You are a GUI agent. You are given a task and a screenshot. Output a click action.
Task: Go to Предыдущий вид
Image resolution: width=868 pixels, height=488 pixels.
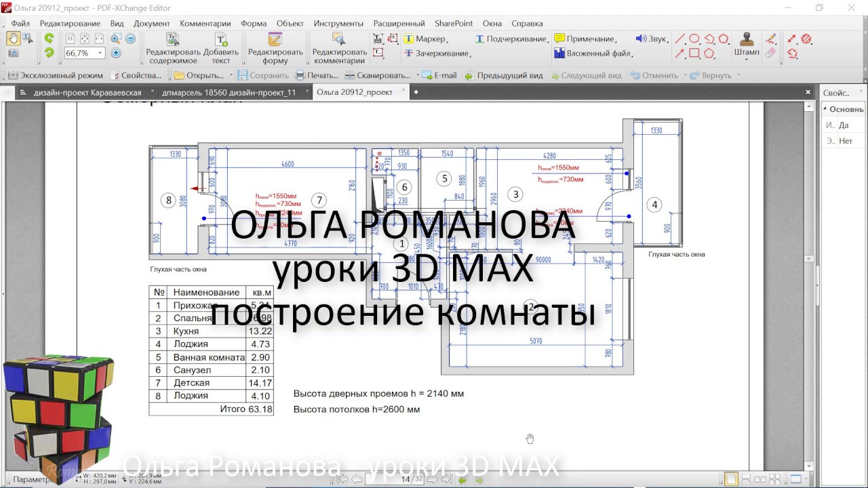[504, 75]
